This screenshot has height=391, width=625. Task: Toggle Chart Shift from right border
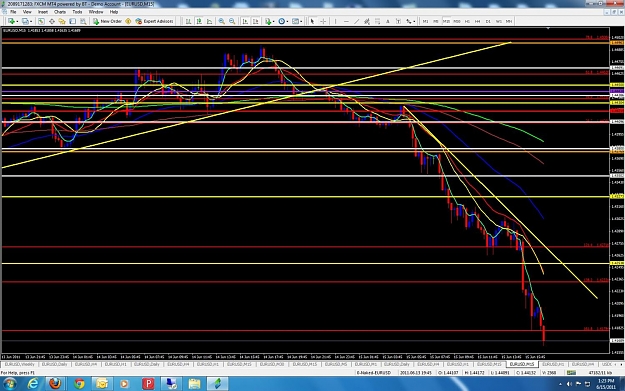pos(256,21)
